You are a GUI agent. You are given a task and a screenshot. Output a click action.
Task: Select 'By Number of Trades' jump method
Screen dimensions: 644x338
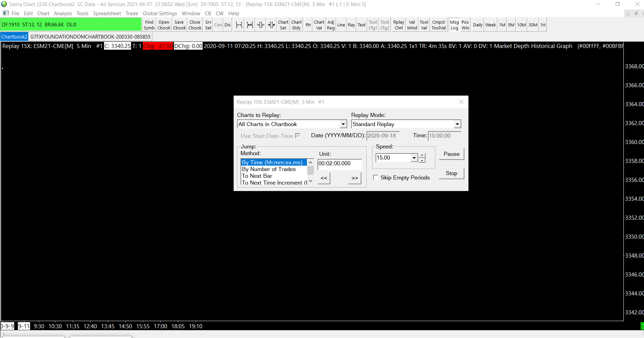point(274,169)
